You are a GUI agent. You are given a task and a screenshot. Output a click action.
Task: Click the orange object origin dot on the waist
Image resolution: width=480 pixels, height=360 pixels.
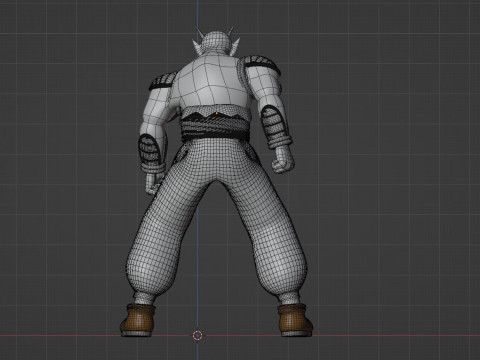(x=217, y=113)
